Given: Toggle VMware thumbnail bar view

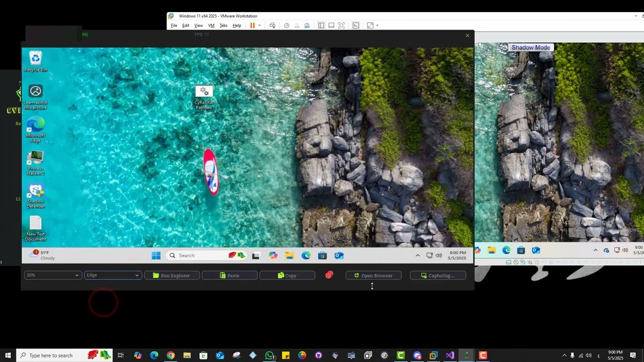Looking at the screenshot, I should click(x=331, y=26).
